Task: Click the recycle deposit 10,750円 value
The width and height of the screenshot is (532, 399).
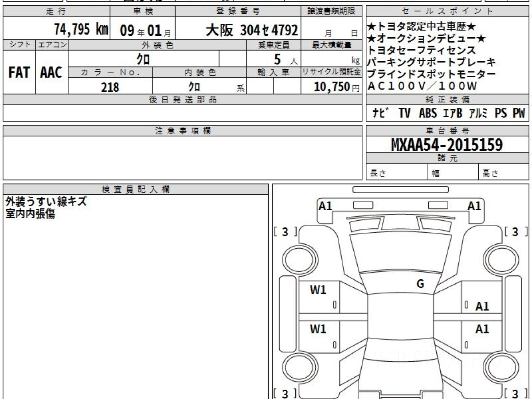Action: (x=331, y=87)
